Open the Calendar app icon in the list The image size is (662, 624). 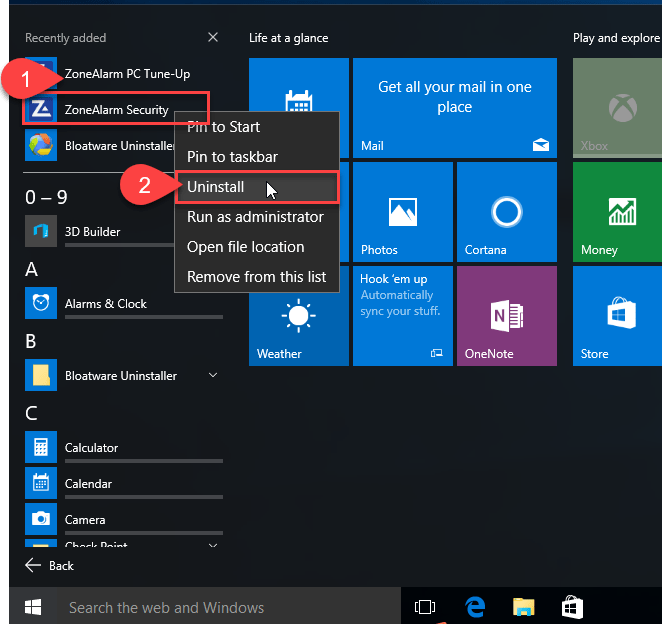click(x=41, y=483)
